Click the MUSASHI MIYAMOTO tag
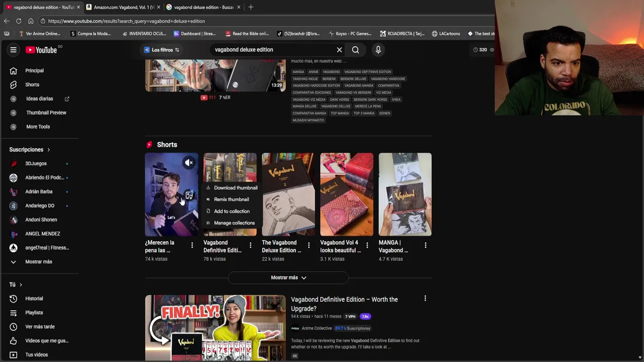The height and width of the screenshot is (362, 644). click(x=308, y=120)
